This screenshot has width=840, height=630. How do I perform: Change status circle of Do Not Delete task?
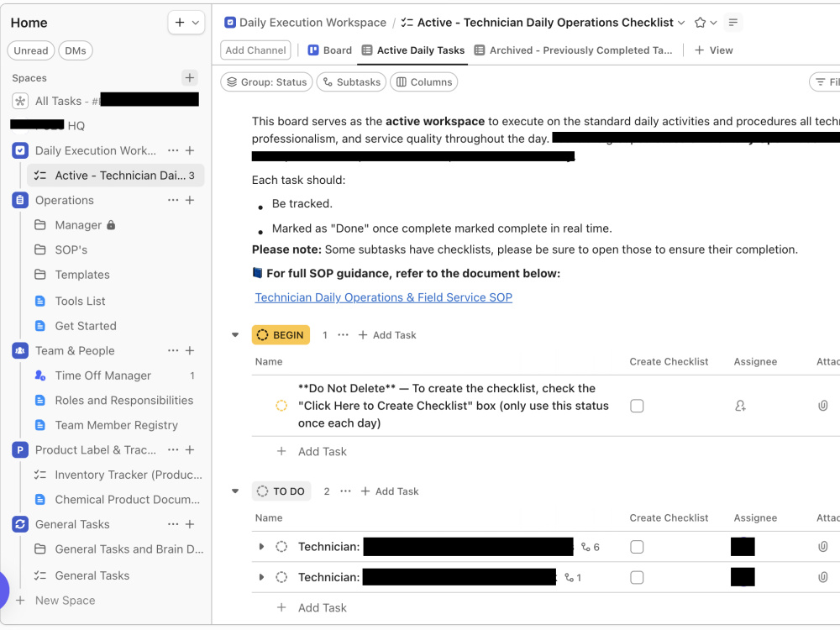(x=281, y=406)
